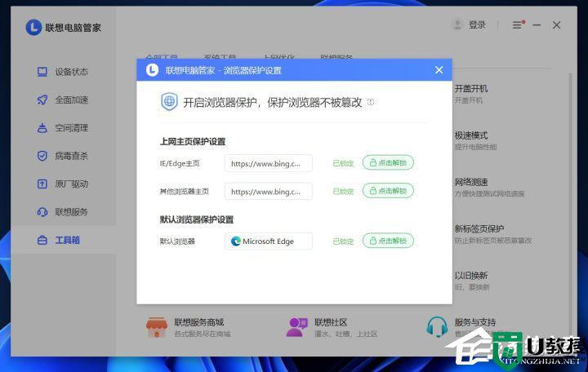This screenshot has width=588, height=372.
Task: Click the user avatar icon
Action: click(x=457, y=24)
